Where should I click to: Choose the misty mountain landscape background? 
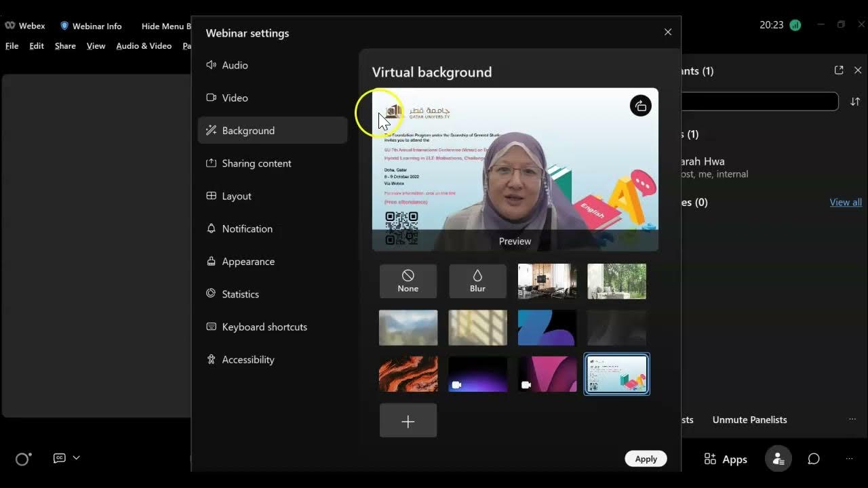pos(408,327)
